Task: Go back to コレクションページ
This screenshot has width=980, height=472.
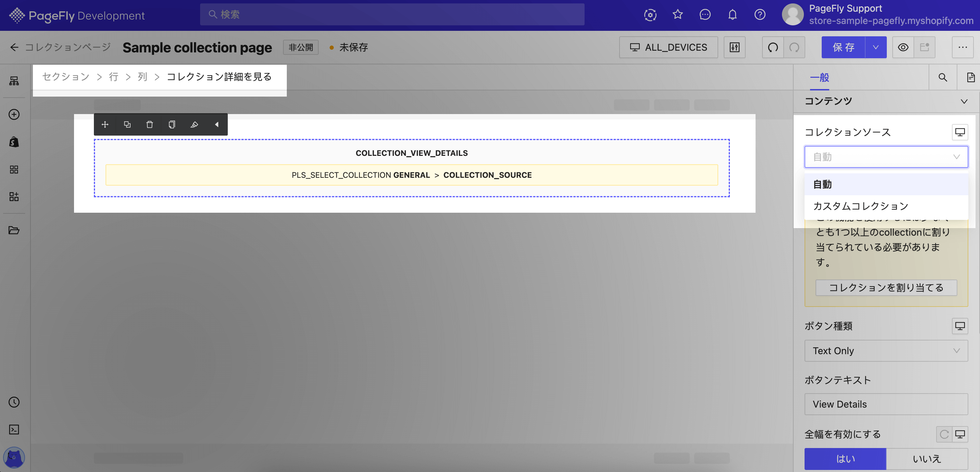Action: pyautogui.click(x=61, y=47)
